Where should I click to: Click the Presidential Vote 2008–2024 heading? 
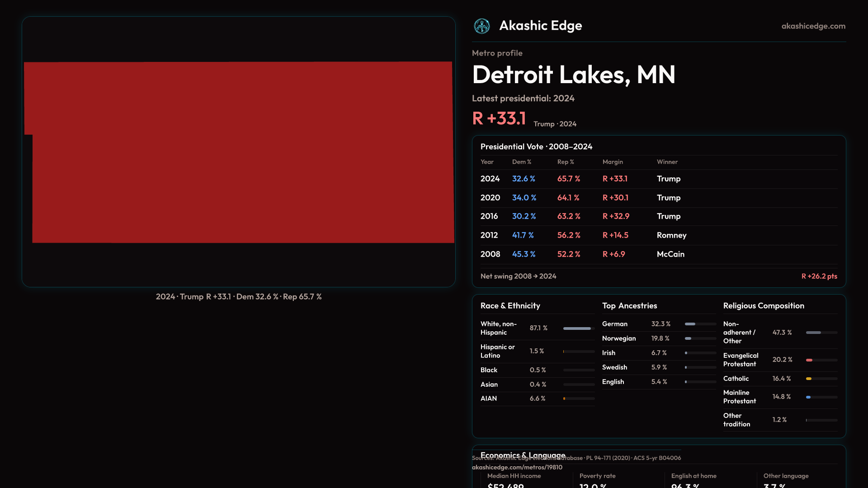[x=536, y=146]
